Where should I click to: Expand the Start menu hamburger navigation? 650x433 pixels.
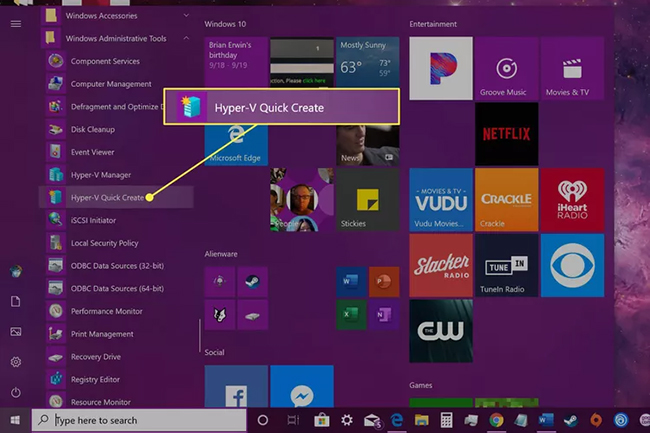[x=16, y=23]
